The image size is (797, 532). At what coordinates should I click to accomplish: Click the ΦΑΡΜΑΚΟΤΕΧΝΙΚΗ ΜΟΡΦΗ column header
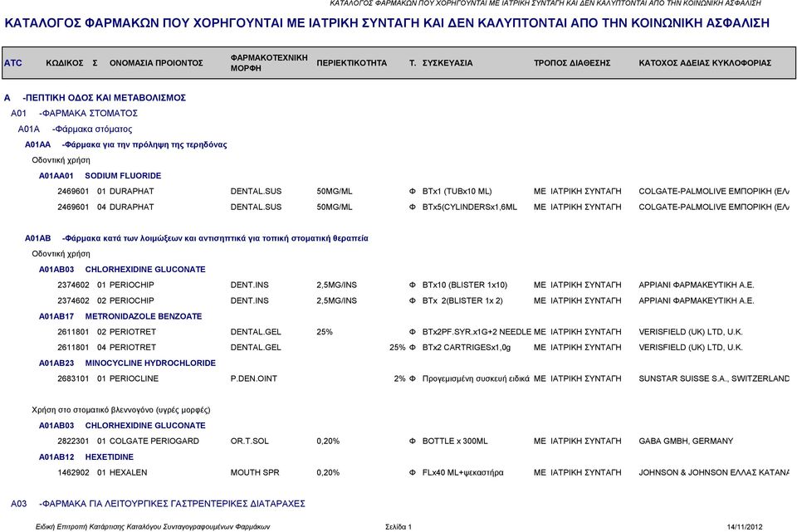click(269, 63)
